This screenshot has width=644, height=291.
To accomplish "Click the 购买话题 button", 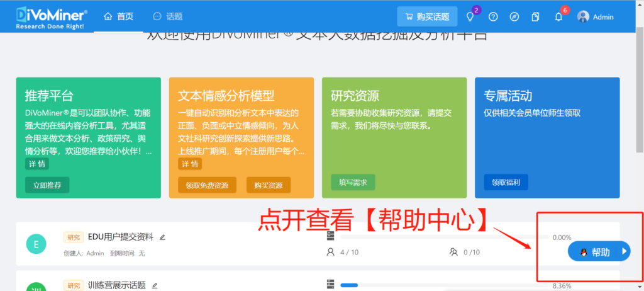I will tap(426, 17).
